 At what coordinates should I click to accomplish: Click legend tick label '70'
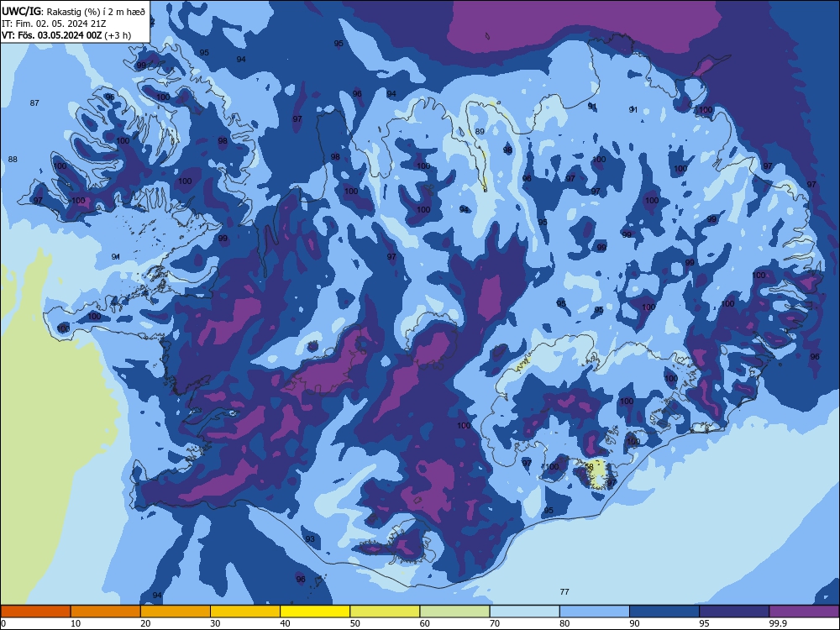pyautogui.click(x=495, y=623)
